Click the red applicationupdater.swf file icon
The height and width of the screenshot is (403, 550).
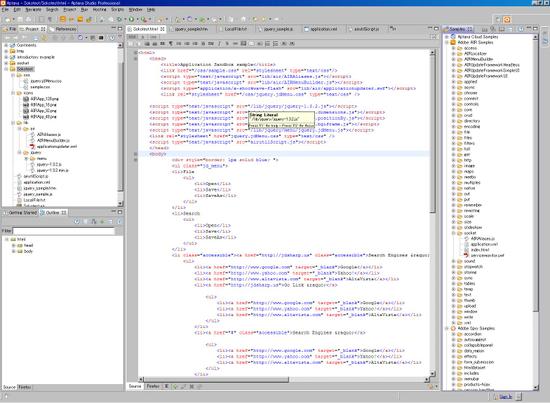point(32,146)
